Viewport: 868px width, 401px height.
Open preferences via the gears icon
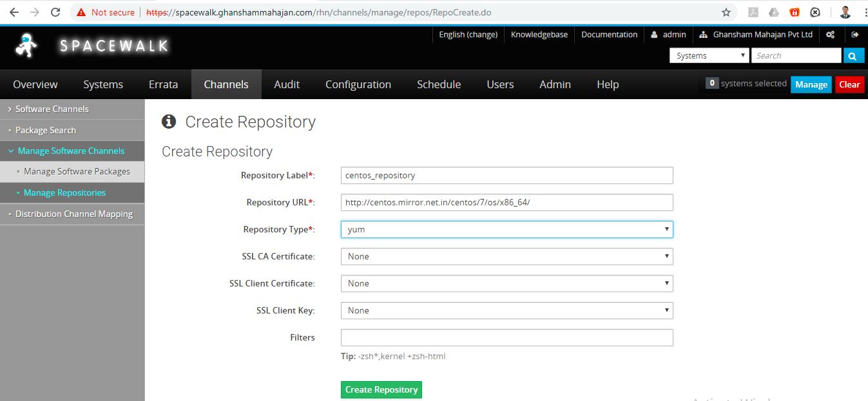coord(831,35)
